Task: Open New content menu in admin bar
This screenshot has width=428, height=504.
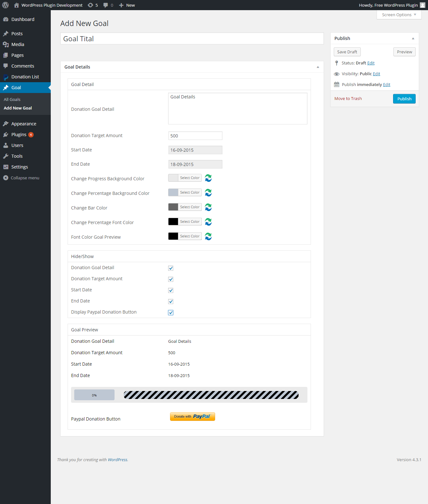Action: click(x=127, y=5)
